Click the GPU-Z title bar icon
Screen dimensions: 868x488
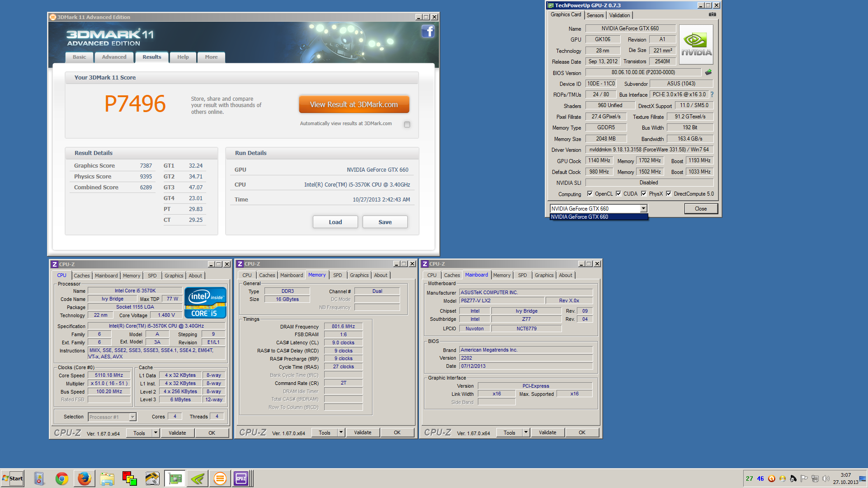coord(551,5)
